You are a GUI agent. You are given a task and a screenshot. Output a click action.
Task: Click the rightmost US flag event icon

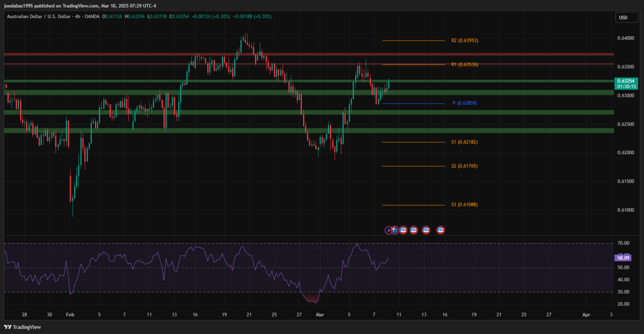pyautogui.click(x=440, y=230)
